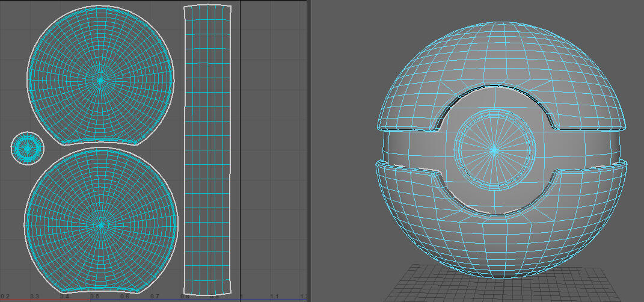This screenshot has height=302, width=644.
Task: Click the 0.3 label on UV ruler
Action: [34, 297]
